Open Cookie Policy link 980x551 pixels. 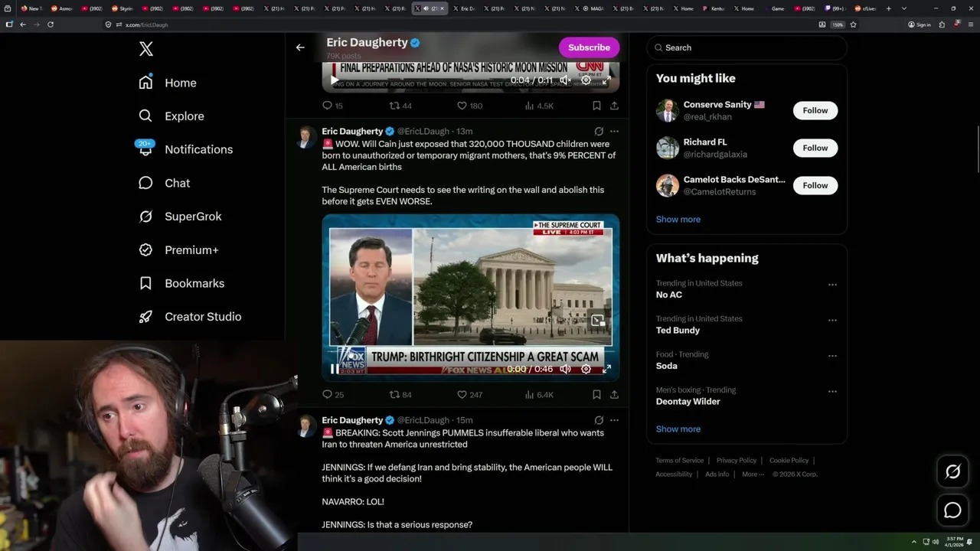point(789,461)
